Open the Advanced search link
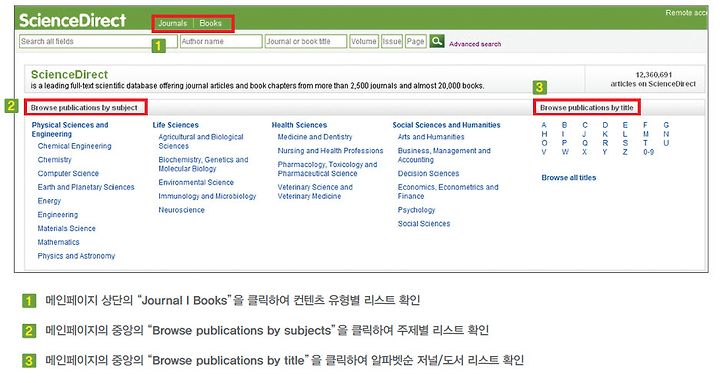This screenshot has height=383, width=720. (x=475, y=44)
